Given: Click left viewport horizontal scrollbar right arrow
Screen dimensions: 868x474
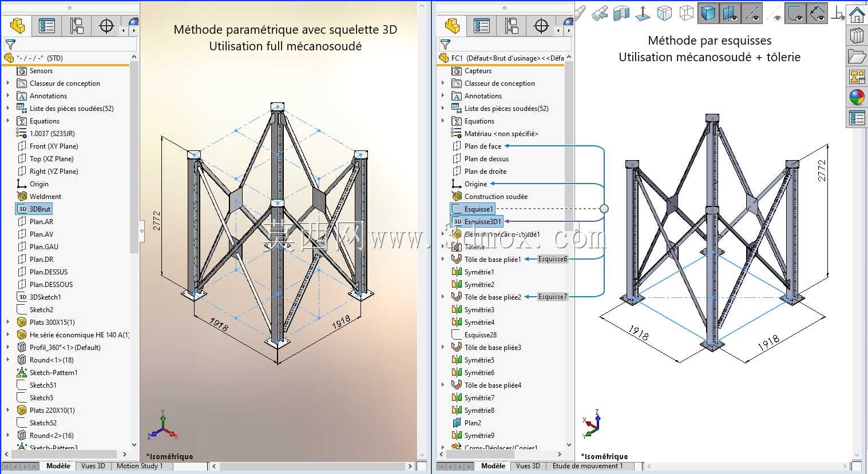Looking at the screenshot, I should [410, 466].
